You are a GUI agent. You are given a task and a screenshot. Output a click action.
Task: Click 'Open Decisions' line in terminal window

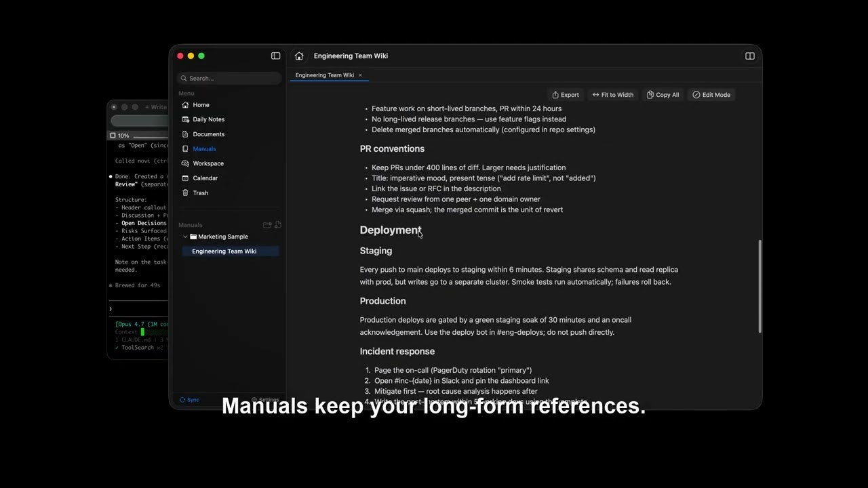[x=140, y=223]
